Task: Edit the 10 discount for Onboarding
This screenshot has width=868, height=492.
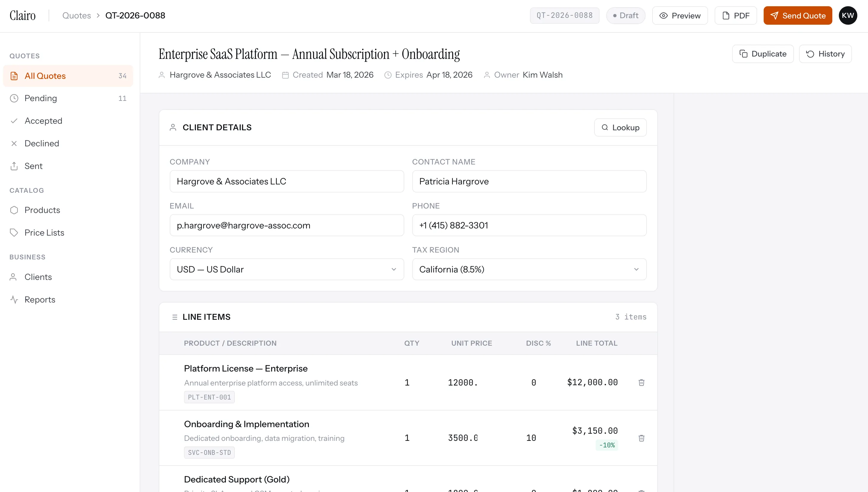Action: tap(531, 438)
